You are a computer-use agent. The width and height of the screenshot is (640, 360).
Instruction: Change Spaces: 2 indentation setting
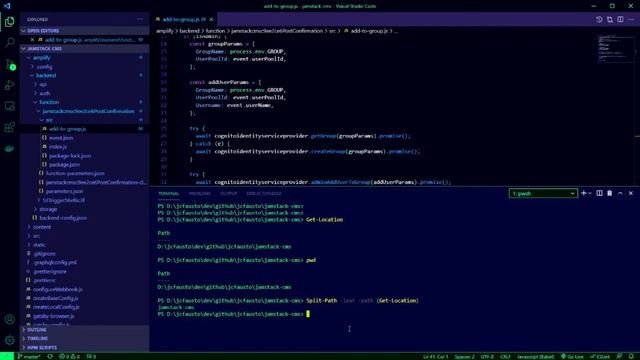coord(464,356)
